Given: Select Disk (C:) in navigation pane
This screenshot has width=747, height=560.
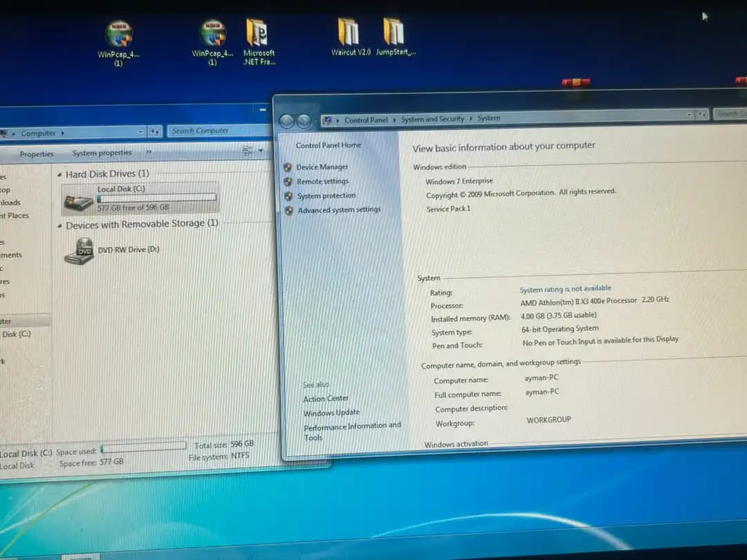Looking at the screenshot, I should [17, 335].
